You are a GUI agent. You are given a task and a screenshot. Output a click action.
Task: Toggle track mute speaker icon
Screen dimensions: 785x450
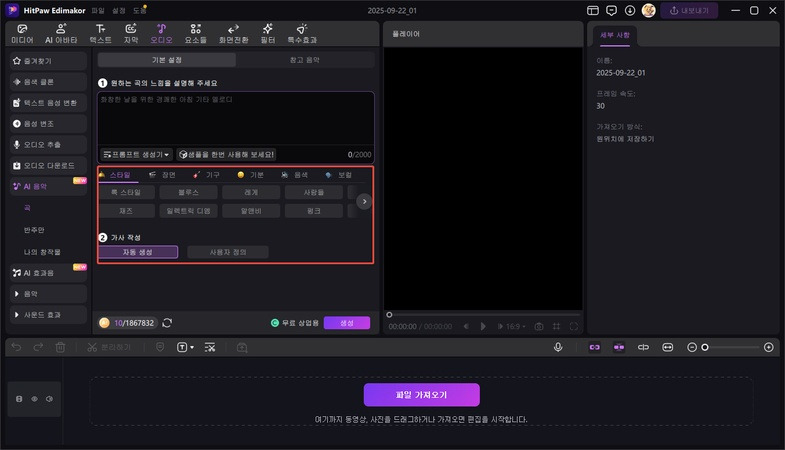50,399
